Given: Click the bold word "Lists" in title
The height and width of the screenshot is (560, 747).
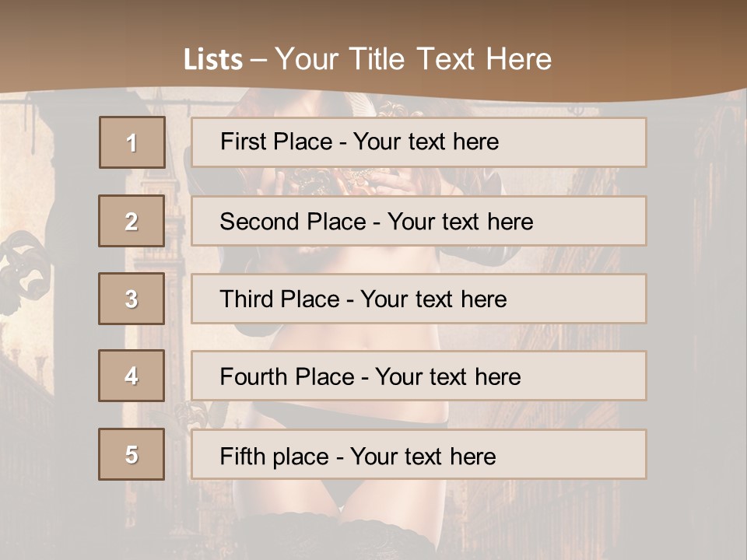Looking at the screenshot, I should pos(212,60).
